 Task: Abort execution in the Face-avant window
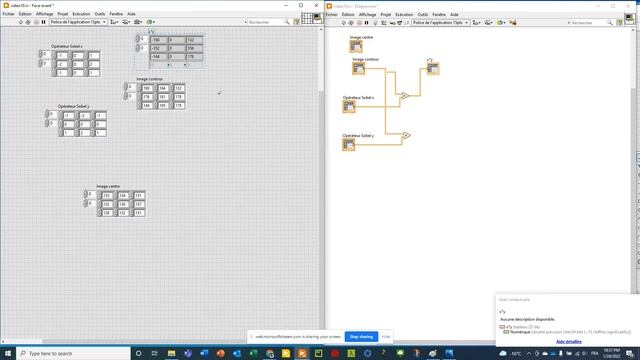coord(36,22)
